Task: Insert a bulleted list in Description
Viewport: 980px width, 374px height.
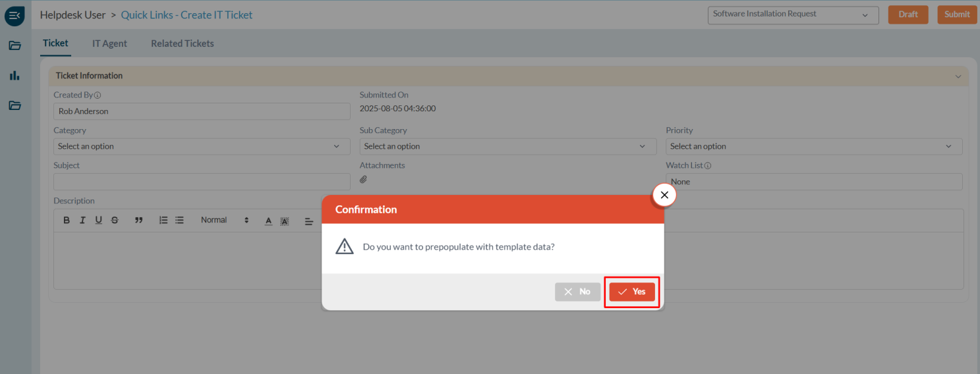Action: tap(179, 221)
